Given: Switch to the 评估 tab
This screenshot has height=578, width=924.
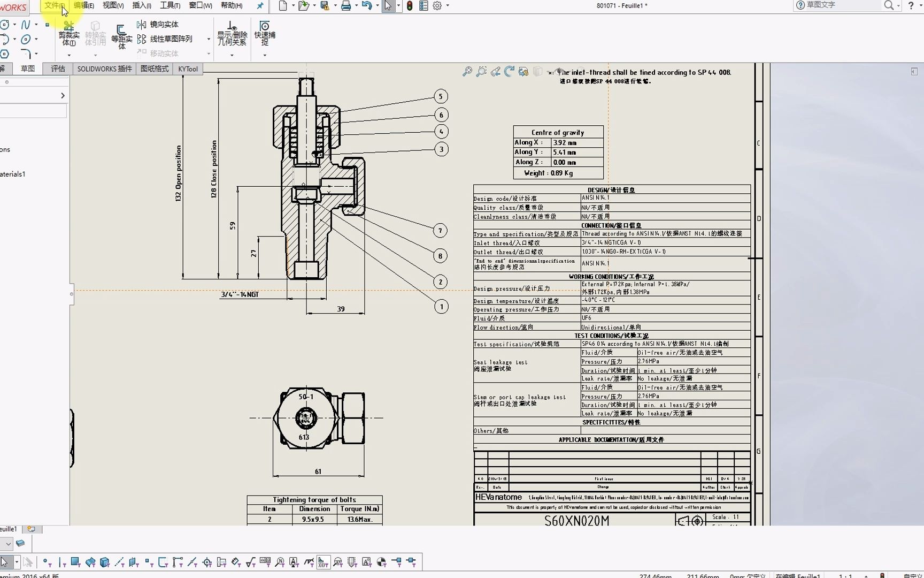Looking at the screenshot, I should (x=57, y=69).
